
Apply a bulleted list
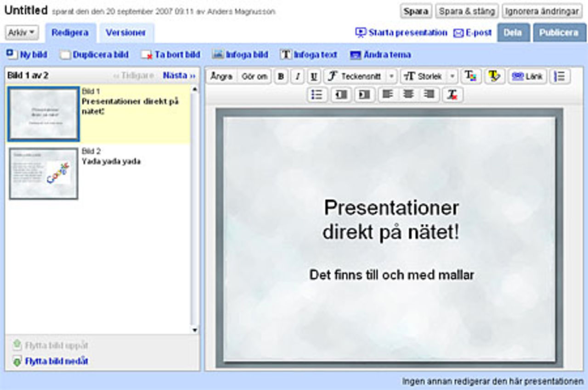(x=317, y=95)
